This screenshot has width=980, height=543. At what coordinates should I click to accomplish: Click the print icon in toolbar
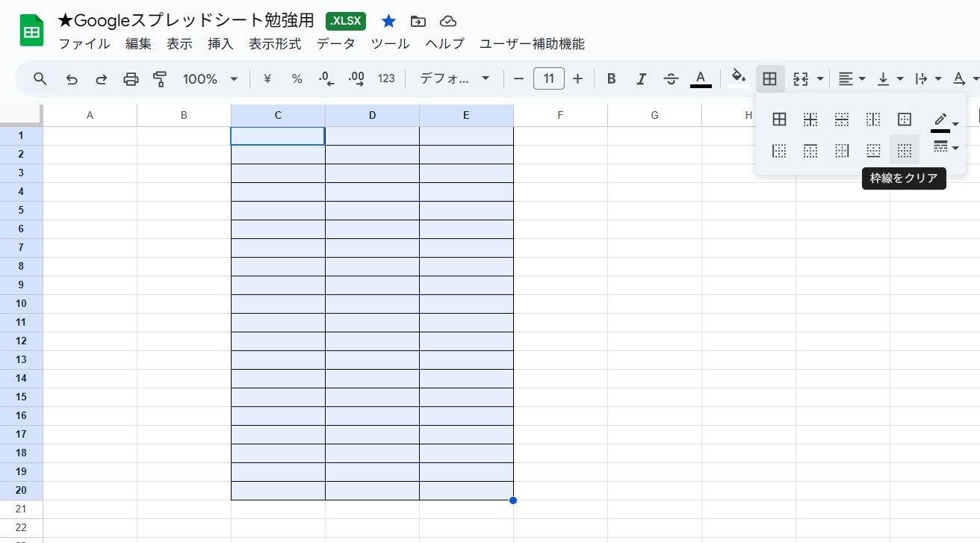coord(131,79)
